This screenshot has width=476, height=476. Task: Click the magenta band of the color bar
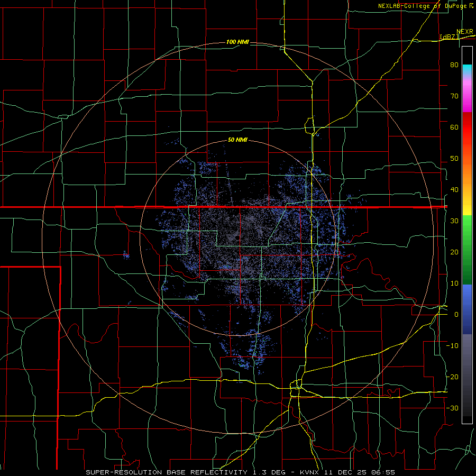[x=467, y=97]
